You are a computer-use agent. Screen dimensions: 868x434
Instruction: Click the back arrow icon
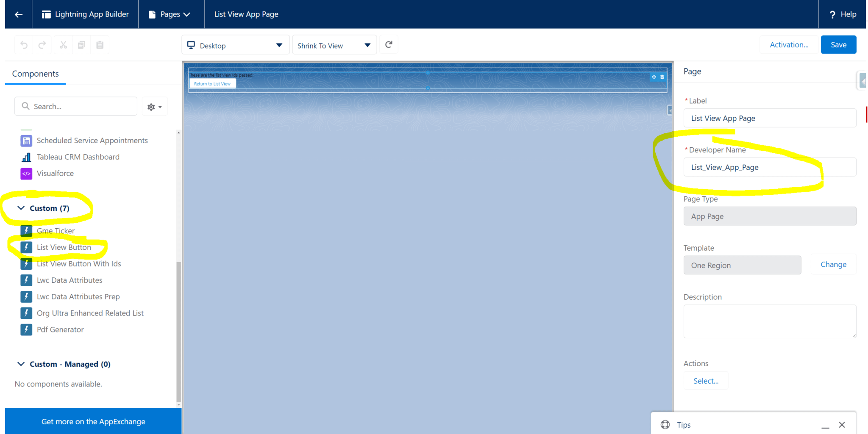click(x=19, y=14)
